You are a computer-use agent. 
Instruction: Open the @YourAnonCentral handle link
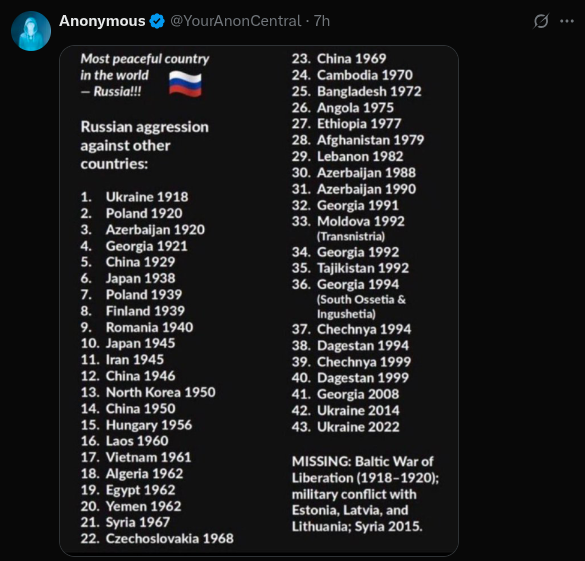pos(235,21)
